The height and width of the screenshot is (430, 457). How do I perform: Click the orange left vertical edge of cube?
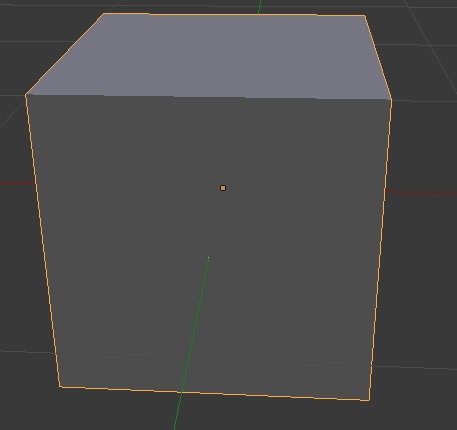click(43, 241)
